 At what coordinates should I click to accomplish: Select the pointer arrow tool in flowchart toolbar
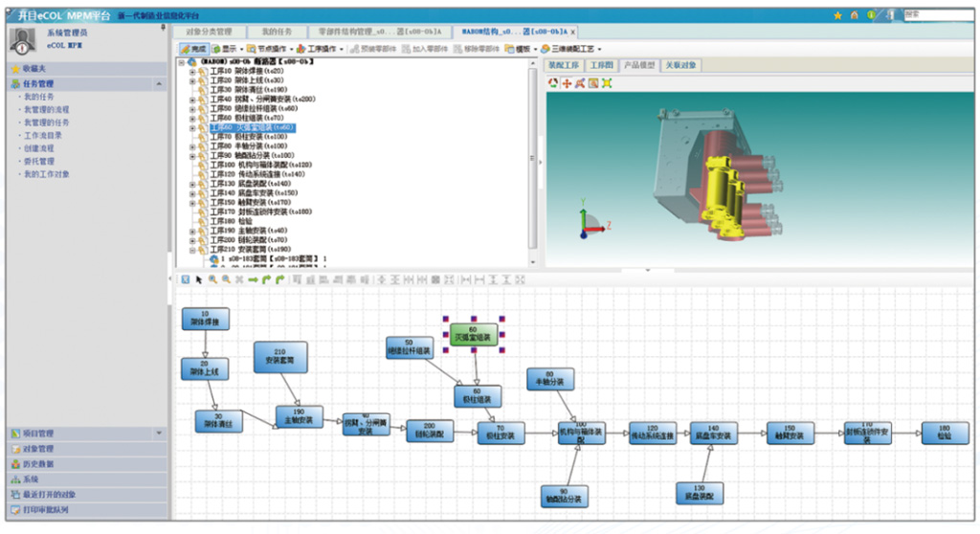[x=199, y=279]
